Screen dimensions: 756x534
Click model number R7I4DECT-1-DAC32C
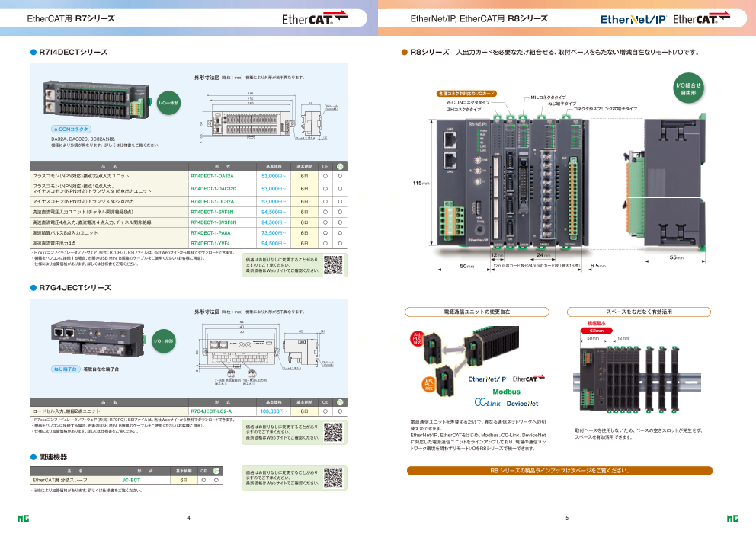[x=213, y=188]
